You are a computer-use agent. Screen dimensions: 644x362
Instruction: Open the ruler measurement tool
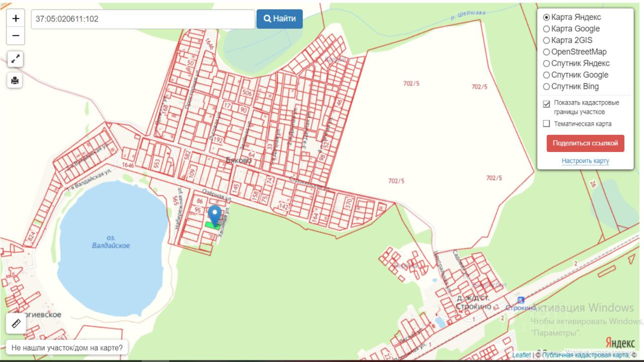point(16,323)
